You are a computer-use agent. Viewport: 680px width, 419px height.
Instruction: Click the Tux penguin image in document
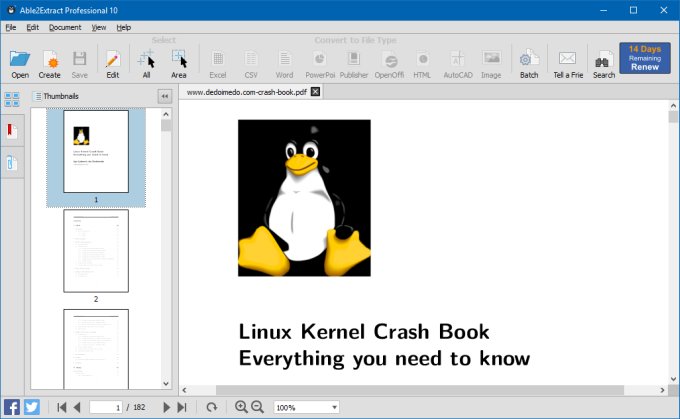[304, 198]
